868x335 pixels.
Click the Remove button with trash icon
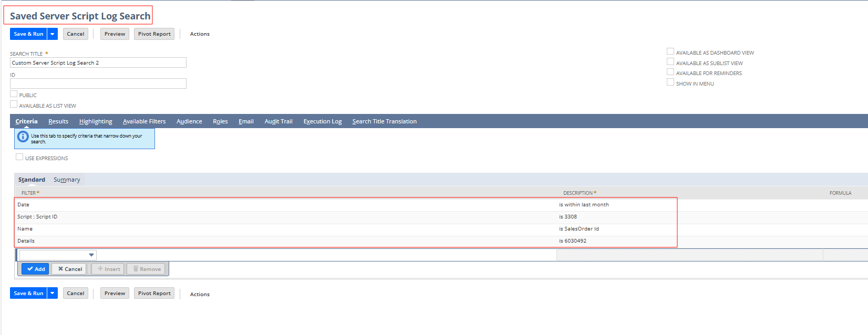(146, 269)
